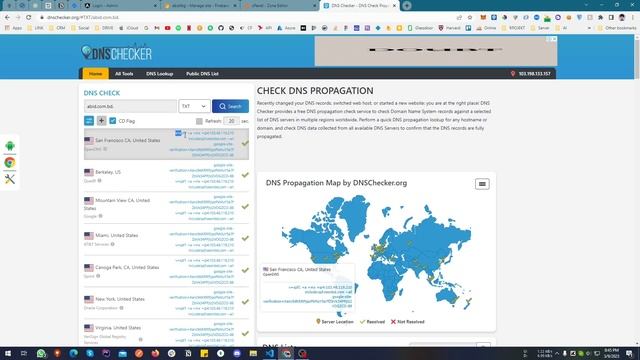Viewport: 640px width, 360px height.
Task: Click the taskbar clock and date
Action: point(611,353)
